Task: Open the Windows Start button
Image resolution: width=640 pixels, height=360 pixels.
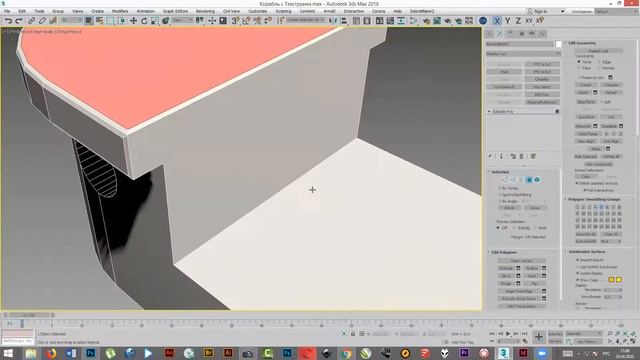Action: pos(8,353)
